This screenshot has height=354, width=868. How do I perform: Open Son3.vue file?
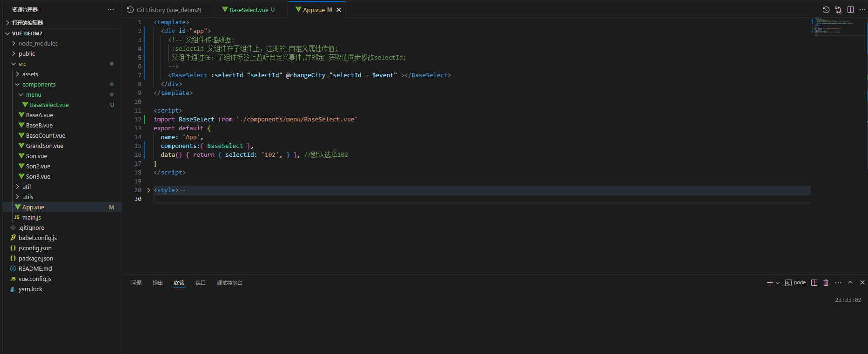point(62,177)
